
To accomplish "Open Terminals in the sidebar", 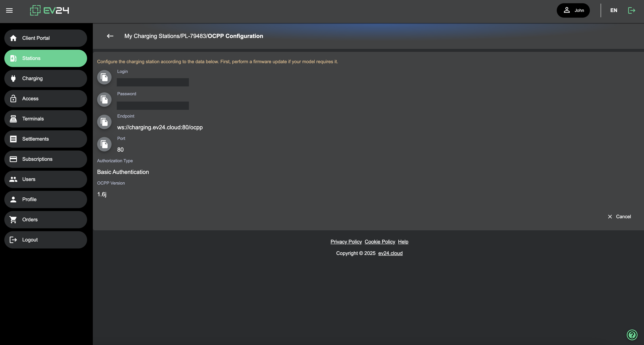I will [46, 119].
